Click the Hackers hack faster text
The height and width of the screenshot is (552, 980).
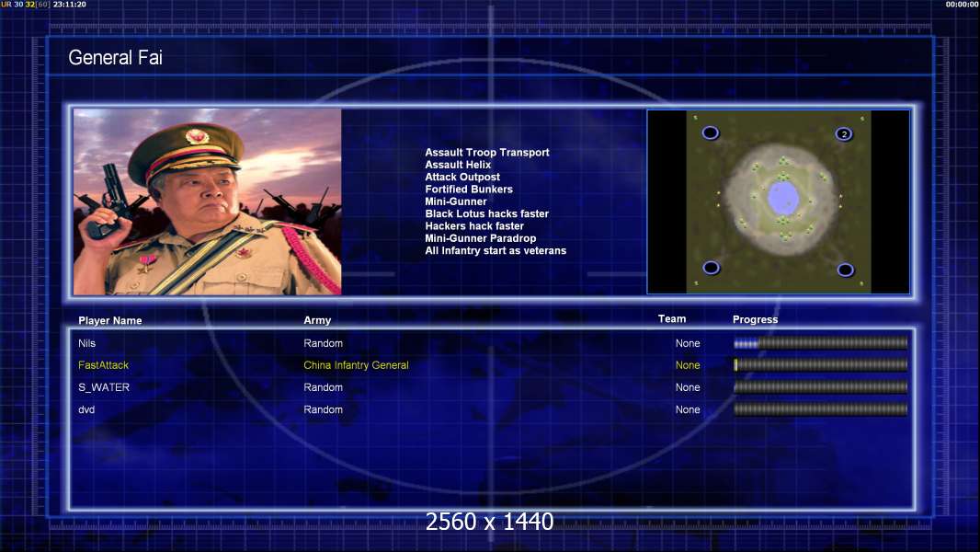(x=474, y=225)
